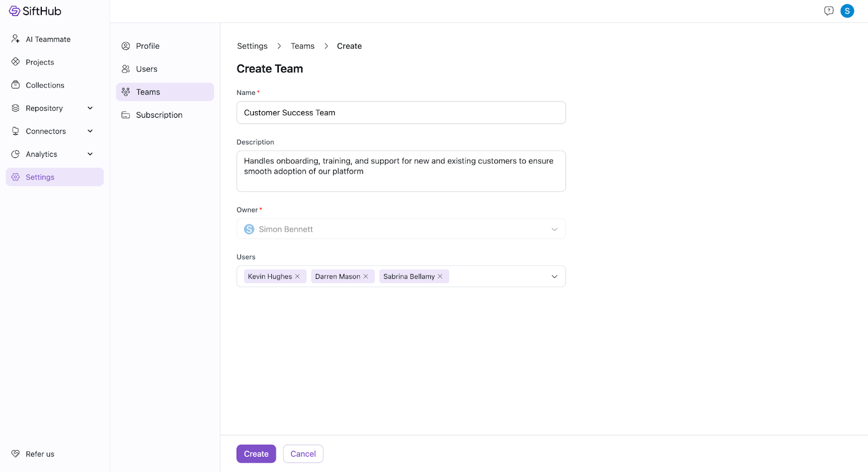Viewport: 868px width, 472px height.
Task: Go to Profile settings tab
Action: (148, 46)
